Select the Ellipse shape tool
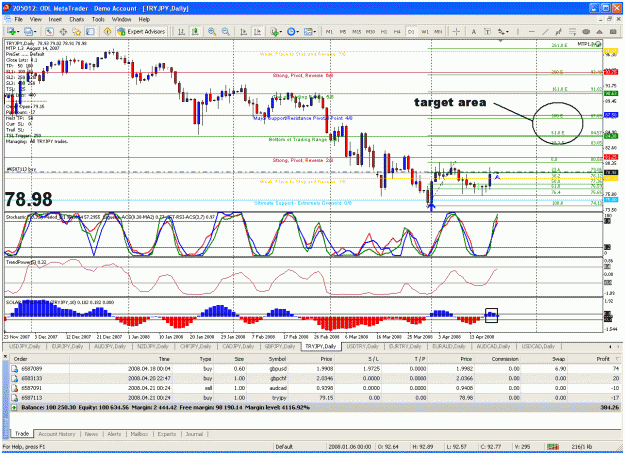The height and width of the screenshot is (453, 625). (586, 32)
